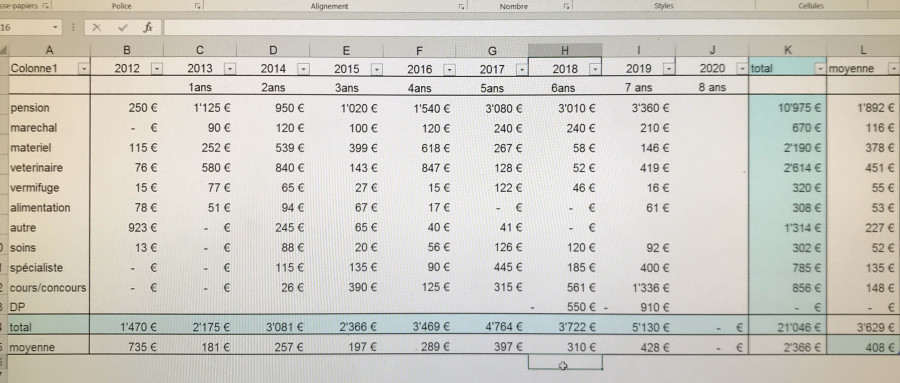Image resolution: width=900 pixels, height=383 pixels.
Task: Open the Alignement group dialog launcher
Action: click(x=461, y=6)
